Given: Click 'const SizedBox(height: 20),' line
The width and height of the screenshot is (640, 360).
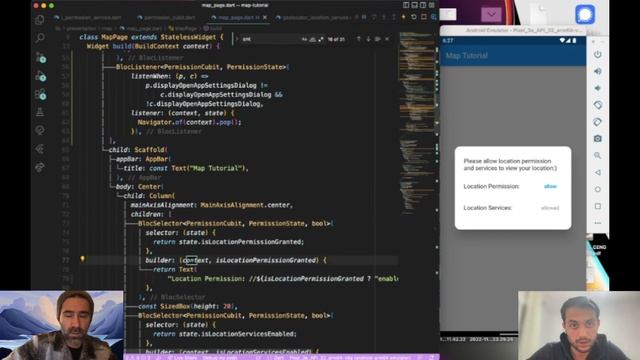Looking at the screenshot, I should pyautogui.click(x=187, y=306).
